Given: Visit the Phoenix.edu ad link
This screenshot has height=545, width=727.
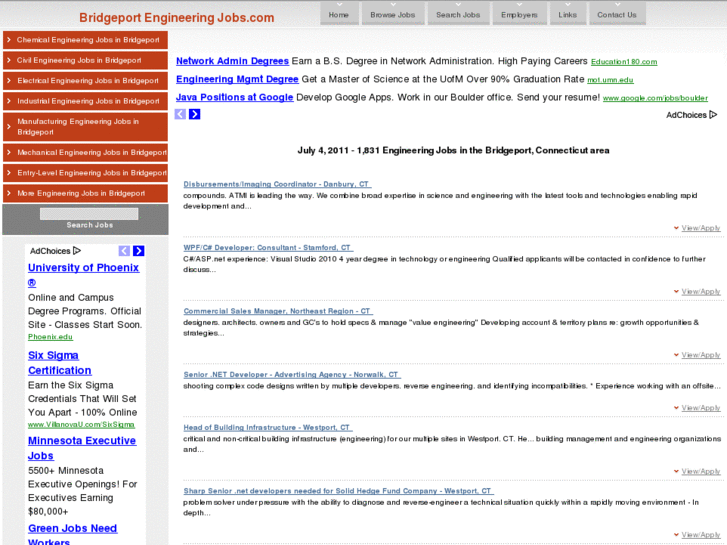Looking at the screenshot, I should 51,337.
